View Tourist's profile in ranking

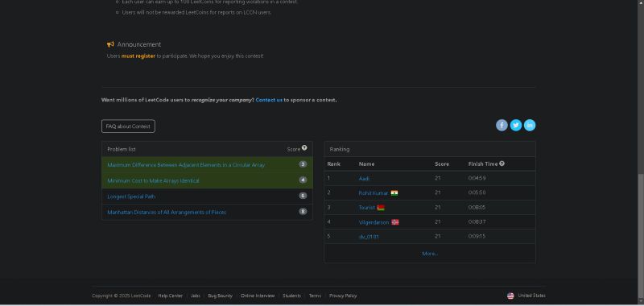pos(367,208)
